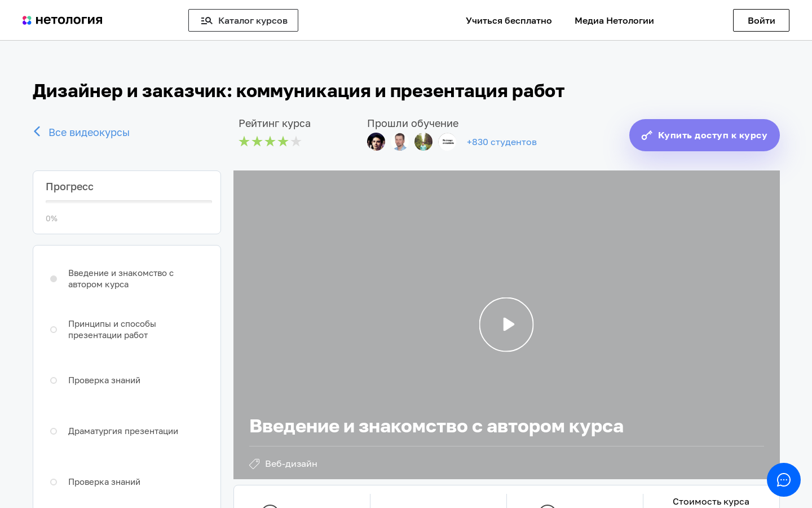Image resolution: width=812 pixels, height=508 pixels.
Task: Open Каталог курсов dropdown menu
Action: [243, 20]
